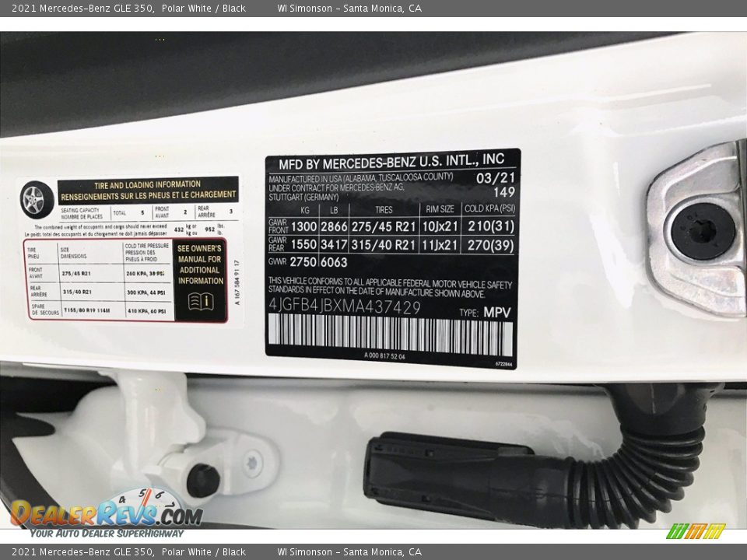Click the vehicle type MPV
Image resolution: width=747 pixels, height=560 pixels.
point(497,313)
